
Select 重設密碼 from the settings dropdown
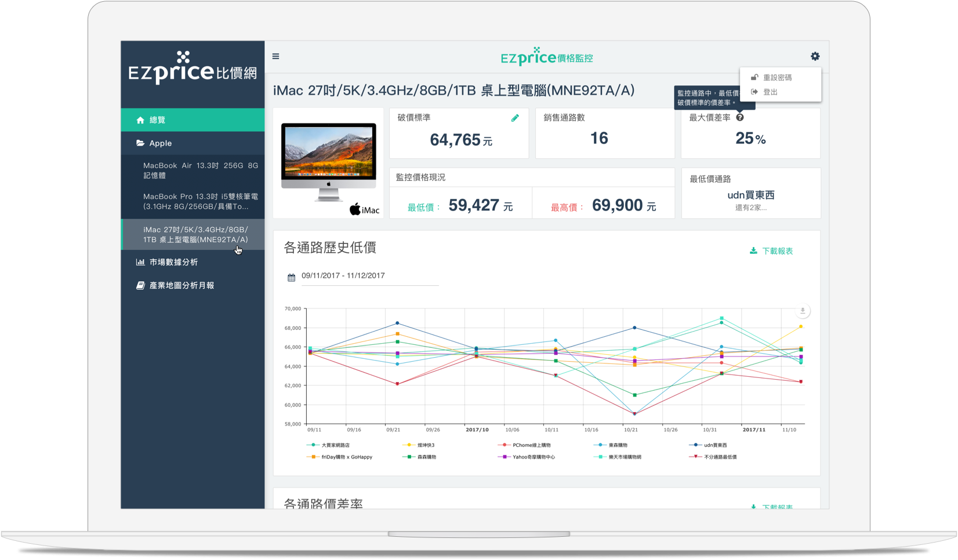[x=781, y=77]
